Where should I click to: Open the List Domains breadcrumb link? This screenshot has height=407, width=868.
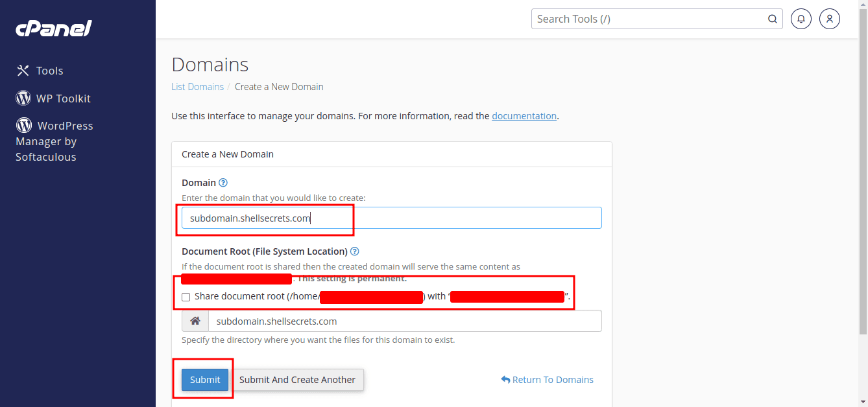(197, 87)
